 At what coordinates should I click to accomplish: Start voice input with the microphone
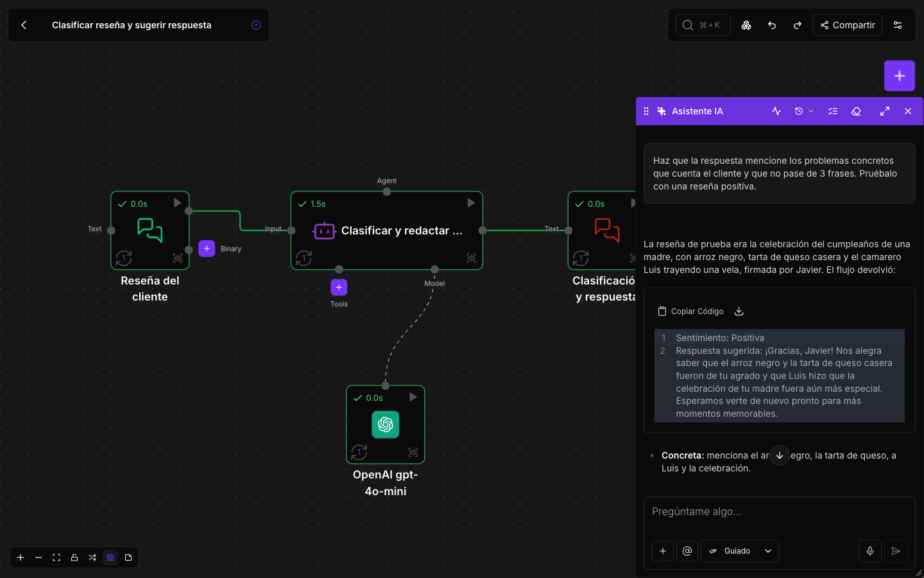(870, 551)
